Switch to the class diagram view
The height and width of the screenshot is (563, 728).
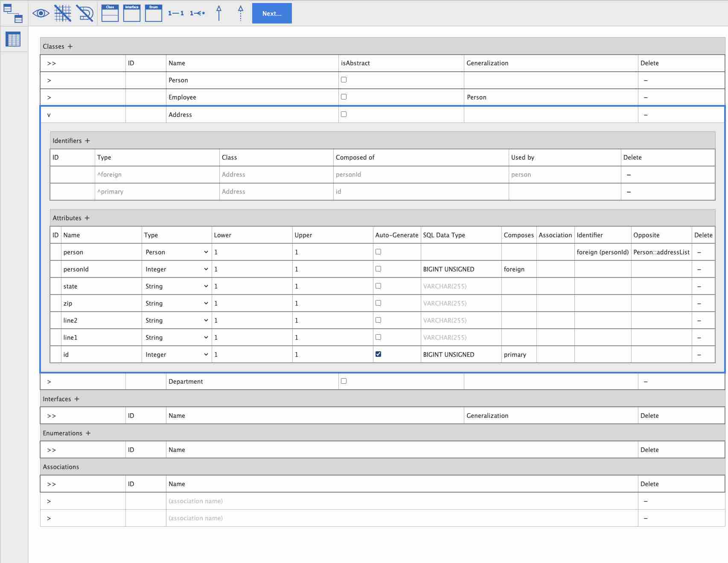point(13,13)
